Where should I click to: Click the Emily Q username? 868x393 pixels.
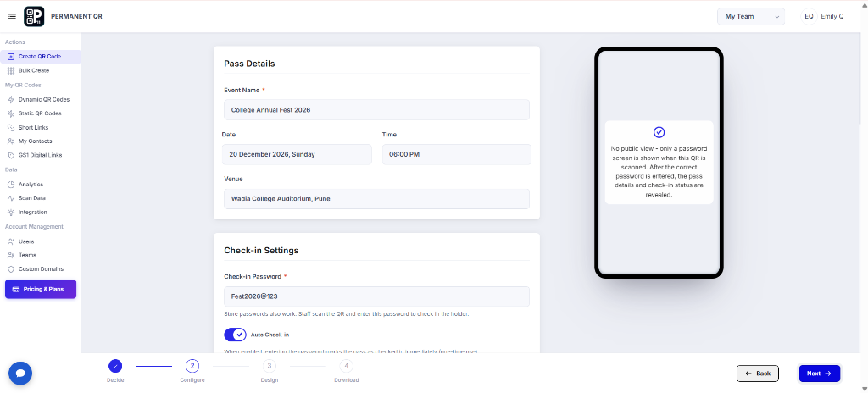click(832, 17)
